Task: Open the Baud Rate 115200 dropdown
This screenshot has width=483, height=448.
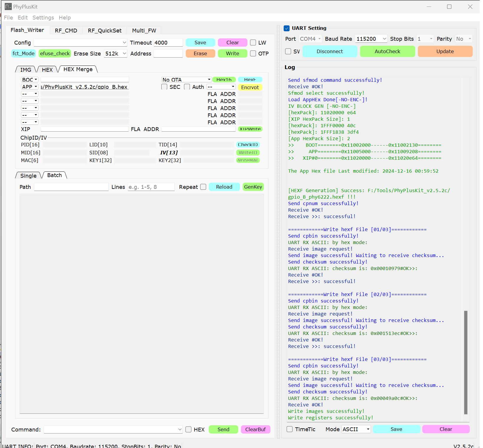Action: tap(371, 39)
